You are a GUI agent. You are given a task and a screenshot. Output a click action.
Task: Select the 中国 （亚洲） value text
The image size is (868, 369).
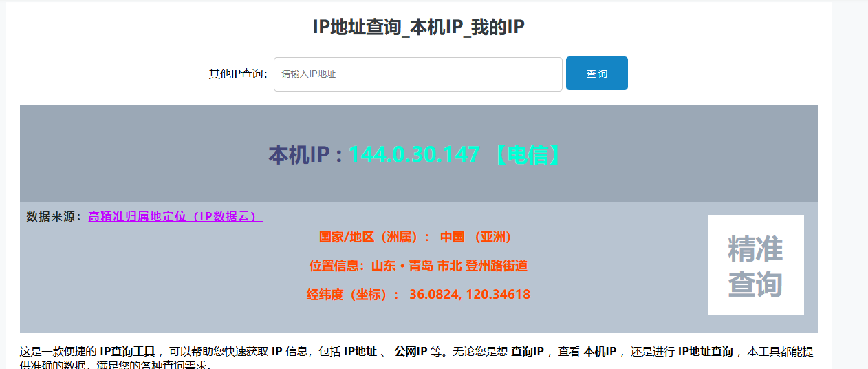476,237
